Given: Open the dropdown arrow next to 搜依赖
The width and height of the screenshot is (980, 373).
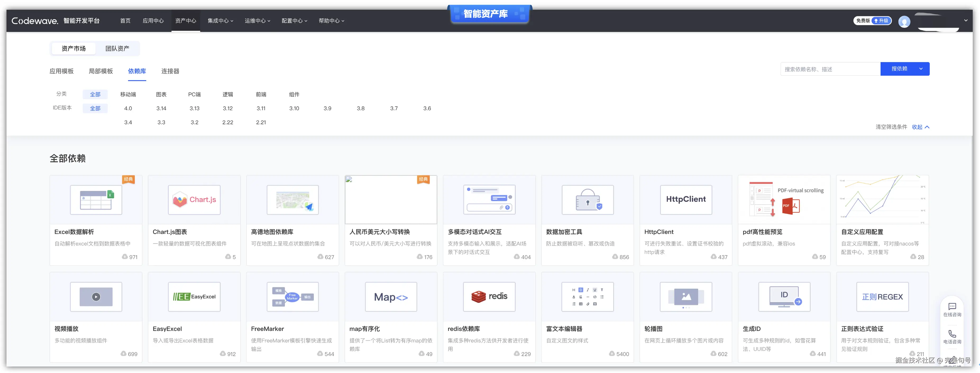Looking at the screenshot, I should coord(921,69).
